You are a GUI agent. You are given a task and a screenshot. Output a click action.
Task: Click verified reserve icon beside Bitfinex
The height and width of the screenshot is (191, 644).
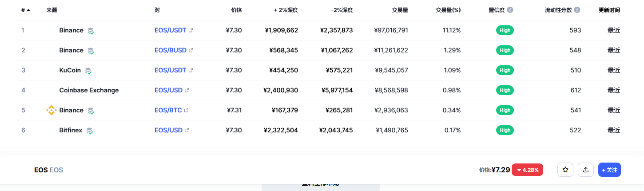coord(89,131)
